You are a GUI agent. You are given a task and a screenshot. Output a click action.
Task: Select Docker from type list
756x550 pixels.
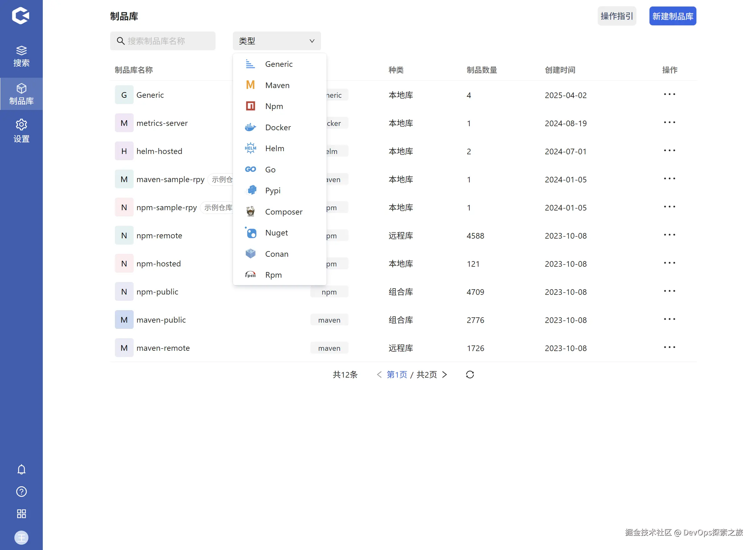point(278,127)
